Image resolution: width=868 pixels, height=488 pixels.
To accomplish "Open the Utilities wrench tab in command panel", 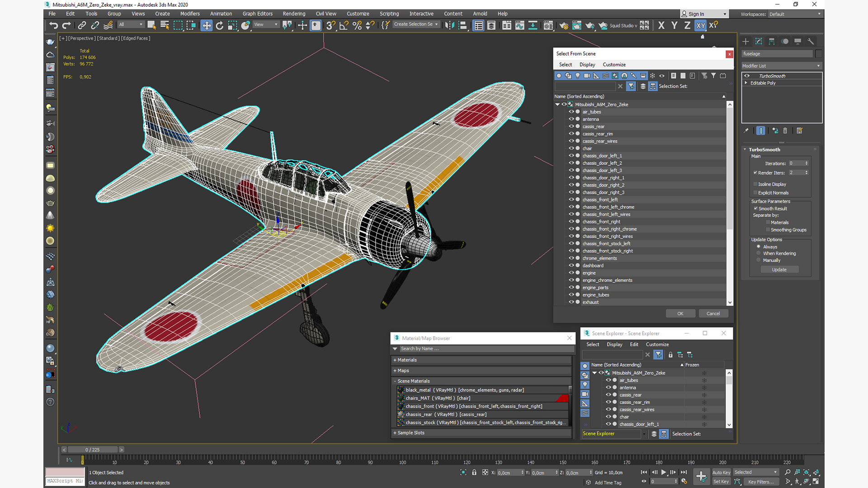I will [811, 41].
